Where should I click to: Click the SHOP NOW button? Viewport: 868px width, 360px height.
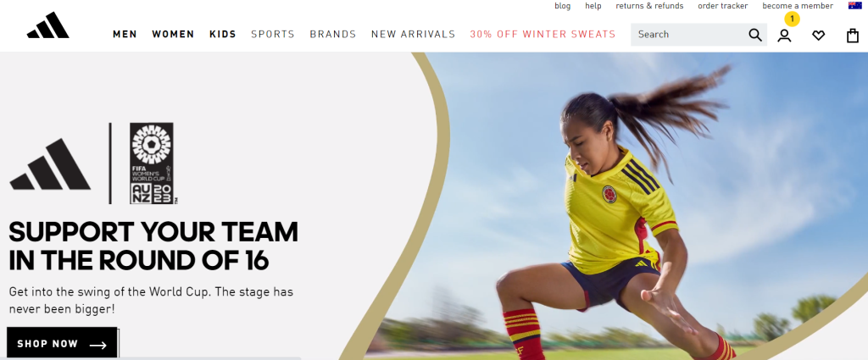62,344
